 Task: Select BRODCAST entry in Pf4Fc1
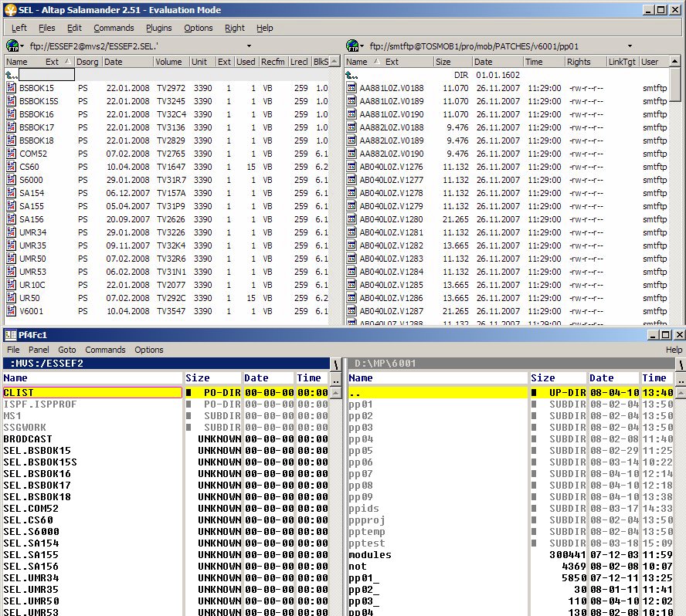coord(28,439)
